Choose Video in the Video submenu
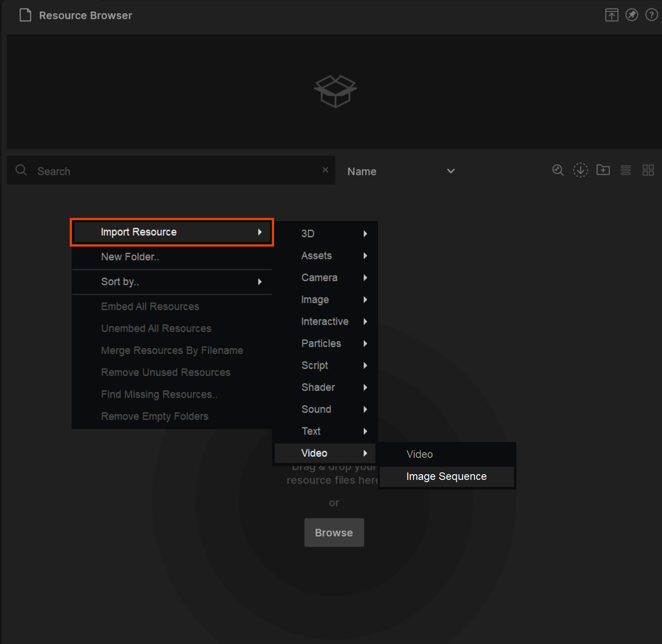 click(419, 454)
